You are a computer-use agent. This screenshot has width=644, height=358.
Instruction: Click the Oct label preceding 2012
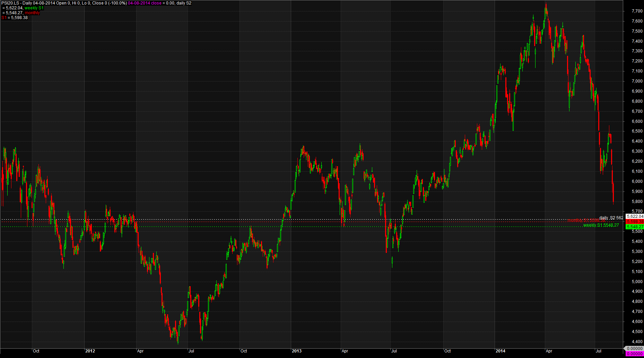pos(36,351)
